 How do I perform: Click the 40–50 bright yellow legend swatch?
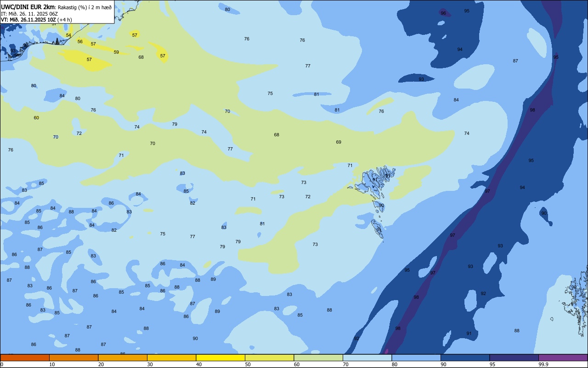point(220,357)
